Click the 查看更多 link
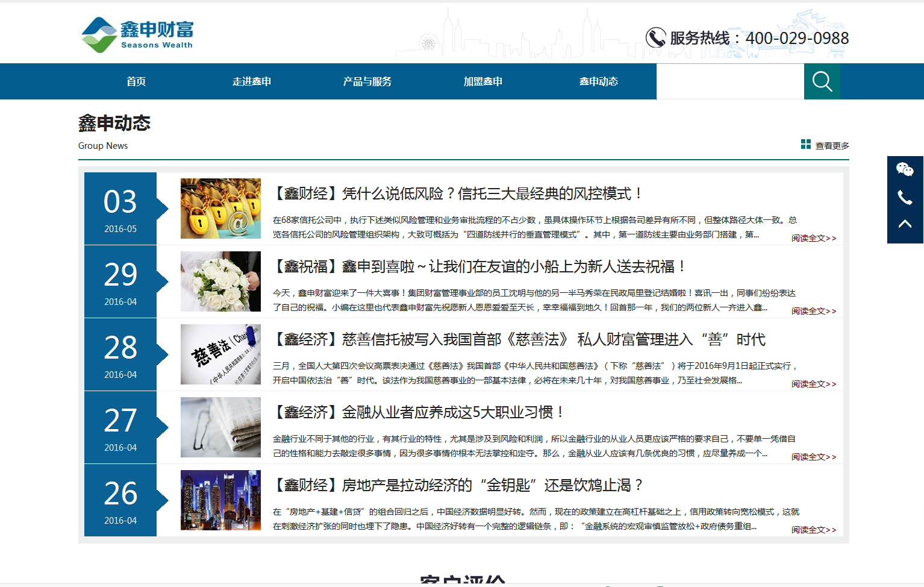The image size is (924, 587). (832, 146)
